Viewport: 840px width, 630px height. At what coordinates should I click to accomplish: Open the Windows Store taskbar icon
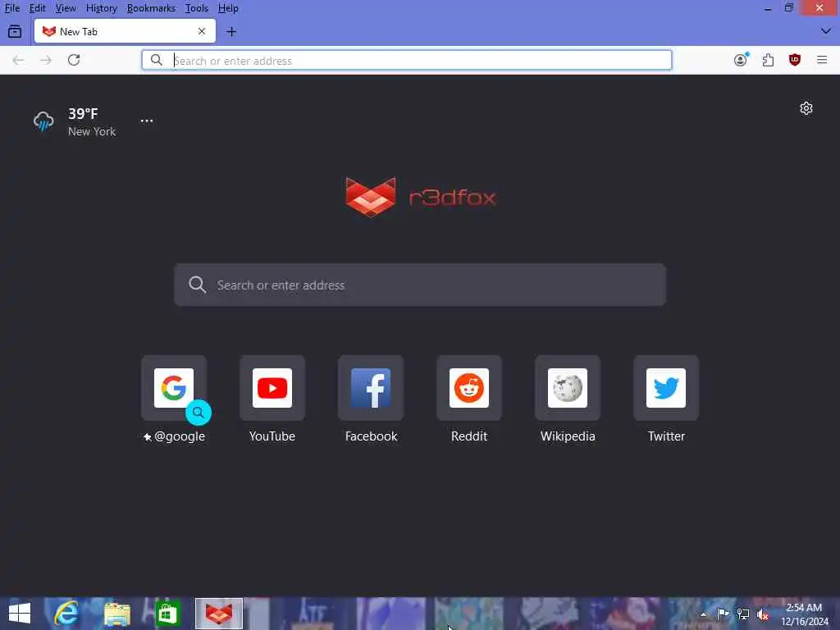(167, 614)
